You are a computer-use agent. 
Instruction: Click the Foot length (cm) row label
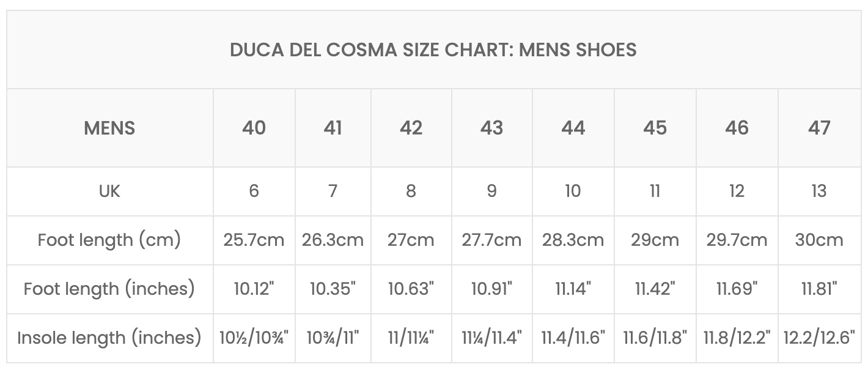pos(110,240)
